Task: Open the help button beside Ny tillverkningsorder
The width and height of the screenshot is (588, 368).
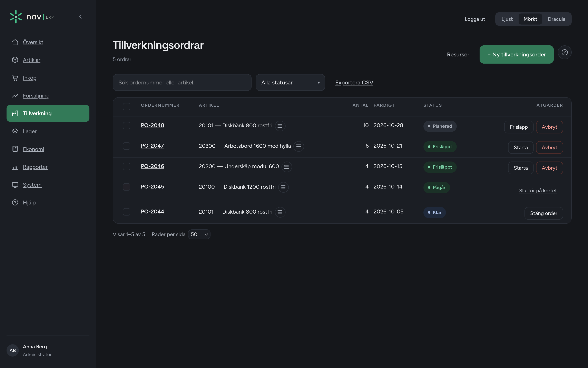Action: pos(565,52)
